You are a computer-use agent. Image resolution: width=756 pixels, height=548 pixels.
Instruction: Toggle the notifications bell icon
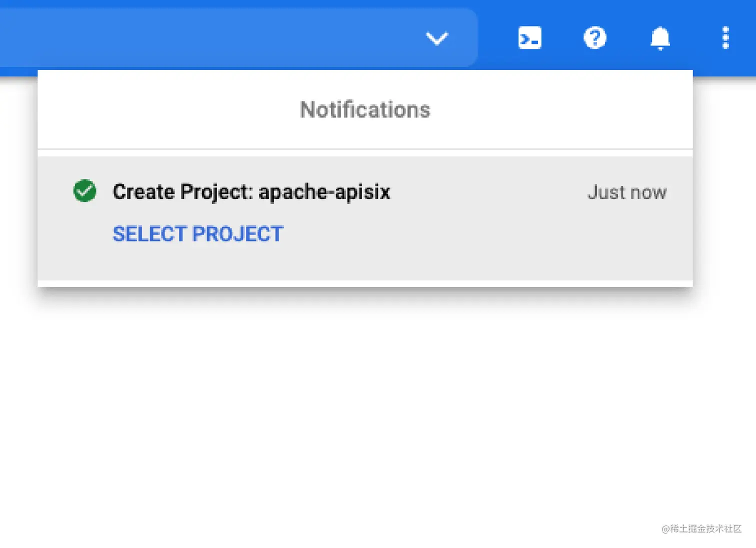pyautogui.click(x=660, y=38)
